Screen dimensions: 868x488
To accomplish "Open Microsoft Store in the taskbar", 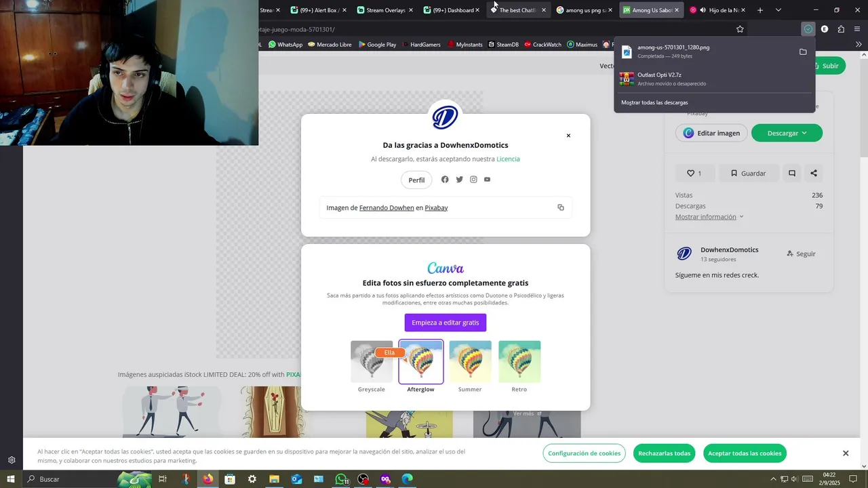I will pyautogui.click(x=230, y=479).
